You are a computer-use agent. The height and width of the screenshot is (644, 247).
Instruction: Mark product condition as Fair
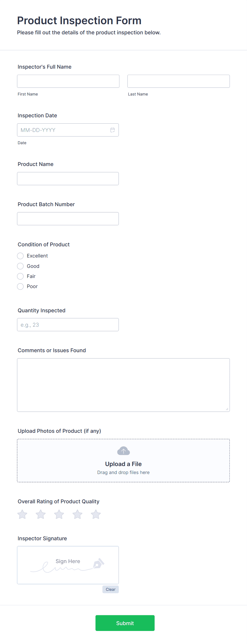(20, 276)
